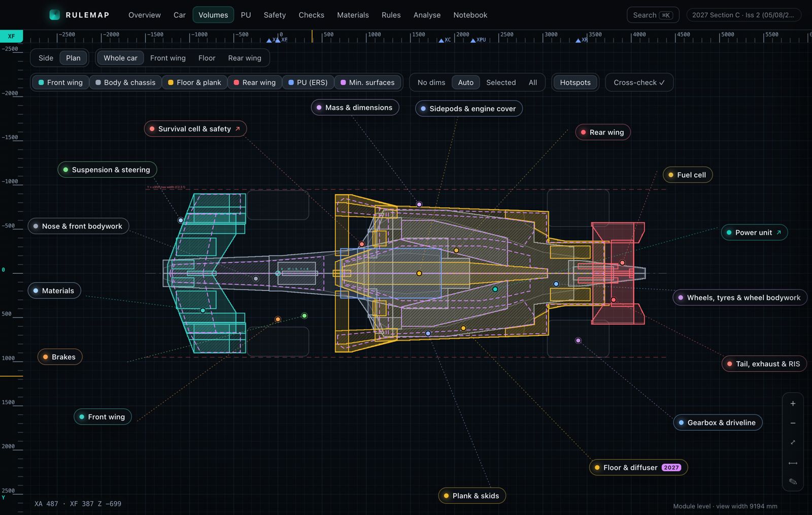
Task: Toggle the Cross-check option
Action: pyautogui.click(x=639, y=82)
